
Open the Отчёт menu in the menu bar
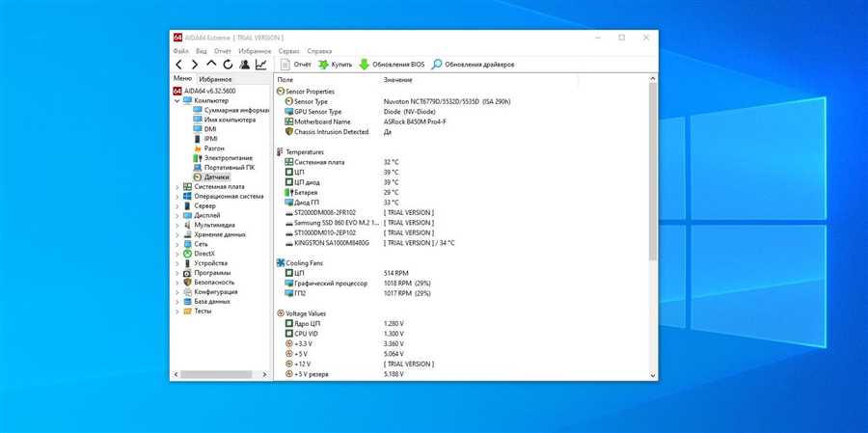point(223,51)
